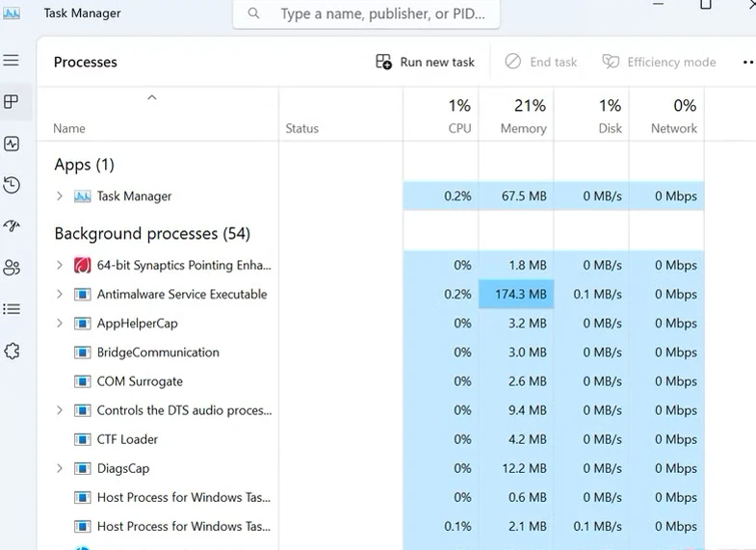Open the Performance sidebar icon
This screenshot has height=550, width=756.
(x=12, y=144)
